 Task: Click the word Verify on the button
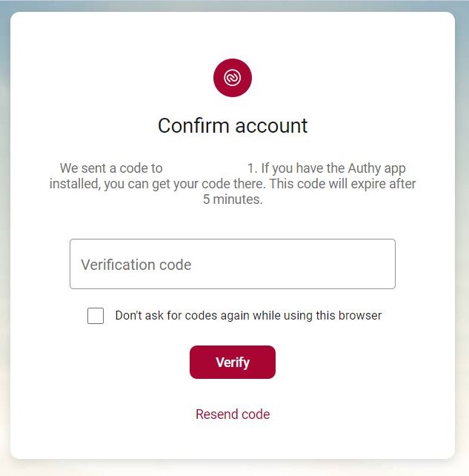coord(233,363)
